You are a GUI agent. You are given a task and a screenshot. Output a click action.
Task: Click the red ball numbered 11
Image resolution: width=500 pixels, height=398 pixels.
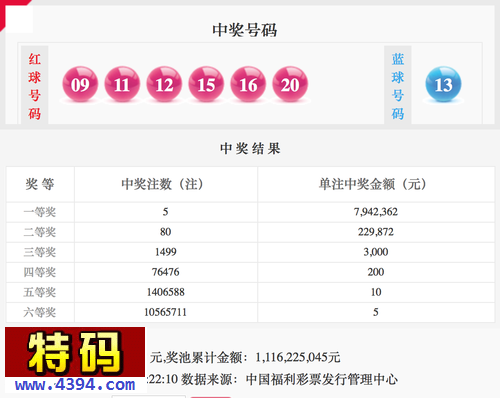(x=122, y=84)
